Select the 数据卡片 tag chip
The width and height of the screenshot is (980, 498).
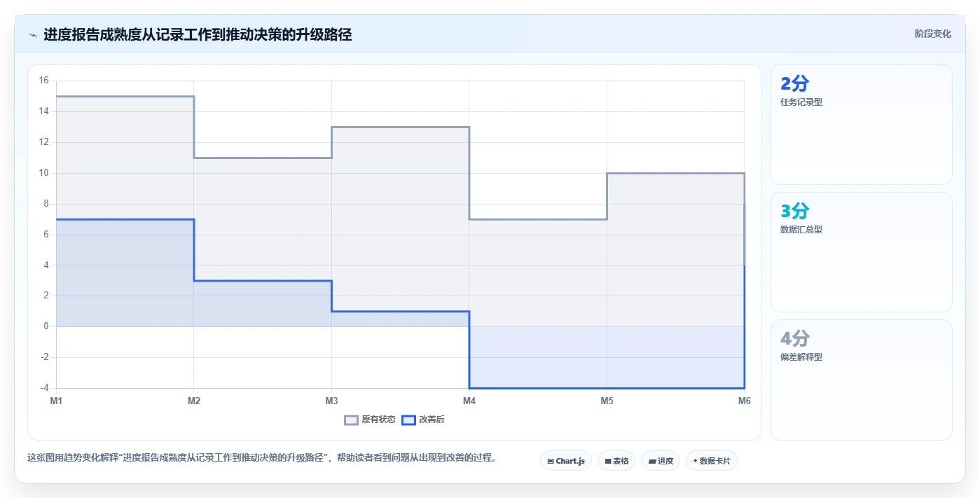click(712, 461)
